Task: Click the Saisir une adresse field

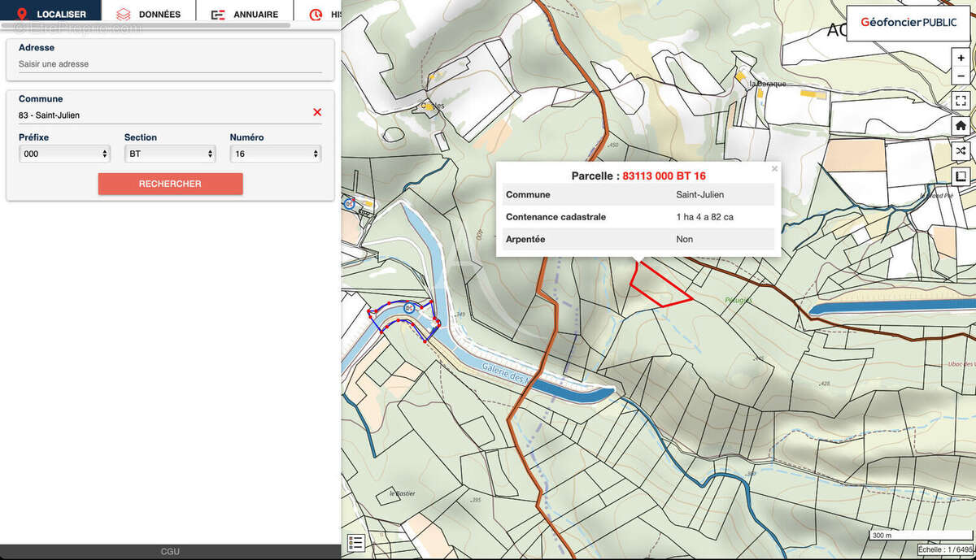Action: pyautogui.click(x=170, y=64)
